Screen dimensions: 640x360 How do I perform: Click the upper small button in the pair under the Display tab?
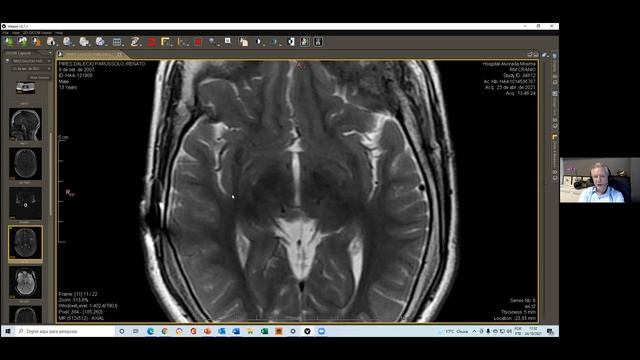tap(555, 77)
